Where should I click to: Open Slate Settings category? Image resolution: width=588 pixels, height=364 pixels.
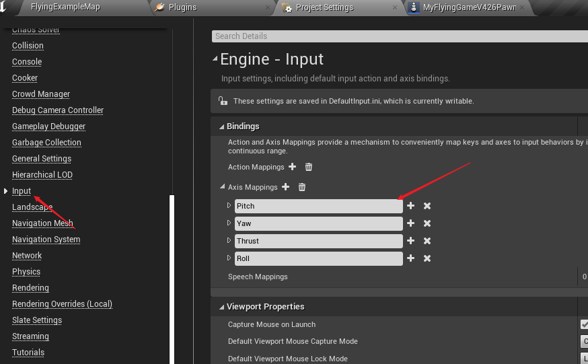pos(37,320)
